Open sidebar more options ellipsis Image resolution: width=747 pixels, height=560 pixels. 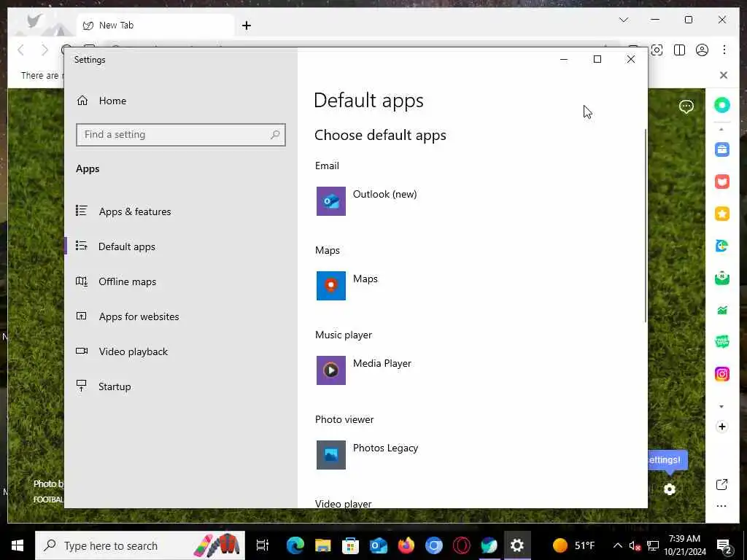721,506
